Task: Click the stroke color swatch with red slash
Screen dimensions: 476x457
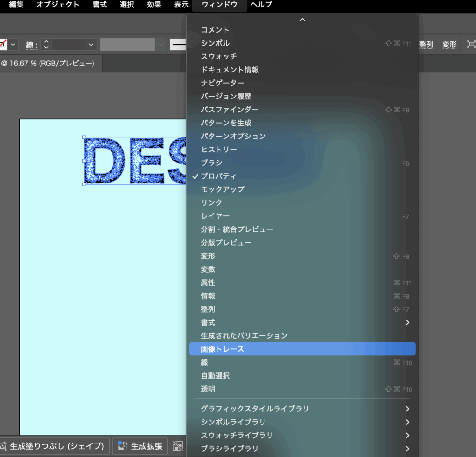Action: point(3,45)
